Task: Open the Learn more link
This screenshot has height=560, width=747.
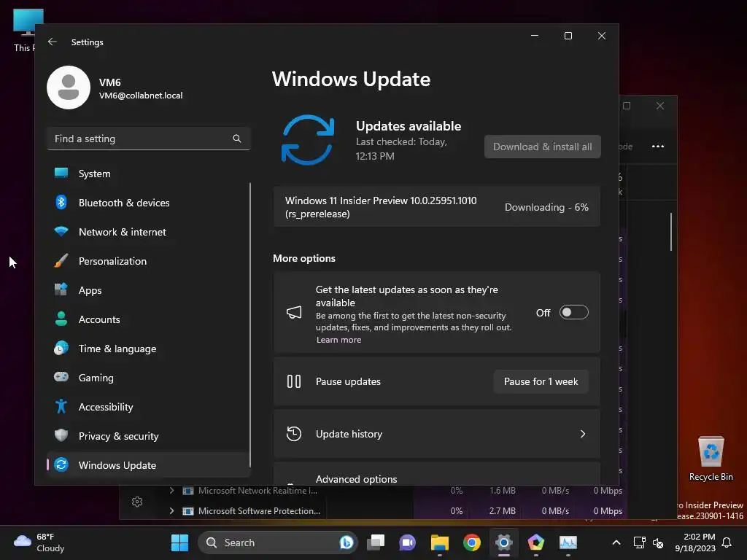Action: point(338,340)
